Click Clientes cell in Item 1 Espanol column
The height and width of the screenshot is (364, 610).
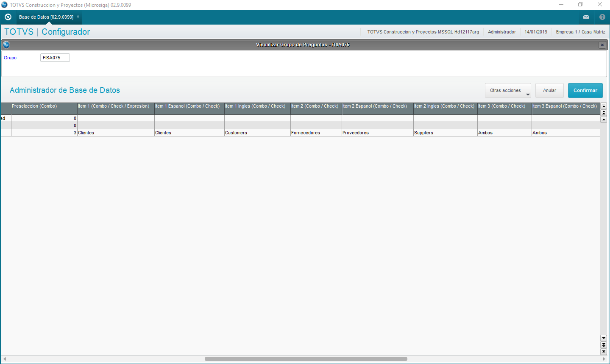pyautogui.click(x=189, y=133)
